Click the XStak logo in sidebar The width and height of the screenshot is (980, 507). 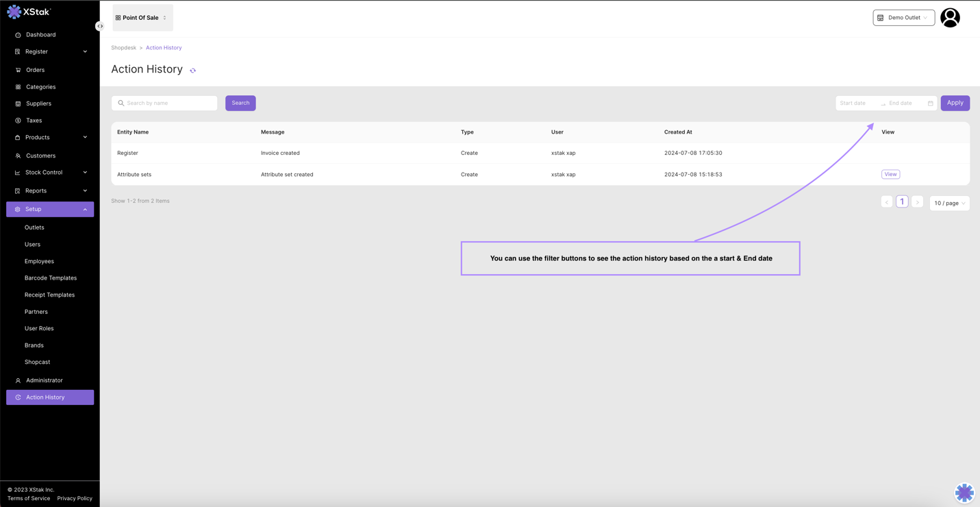[x=29, y=12]
